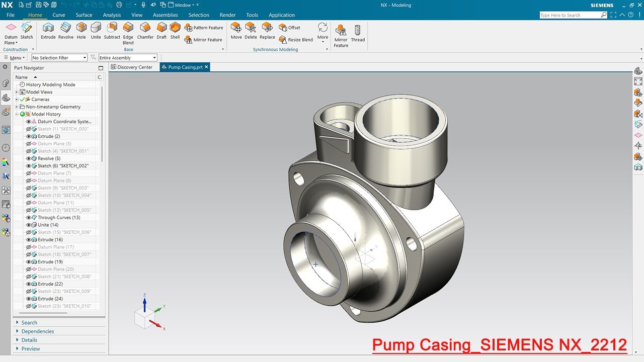Expand Non-timestamp Geometry node

coord(17,107)
